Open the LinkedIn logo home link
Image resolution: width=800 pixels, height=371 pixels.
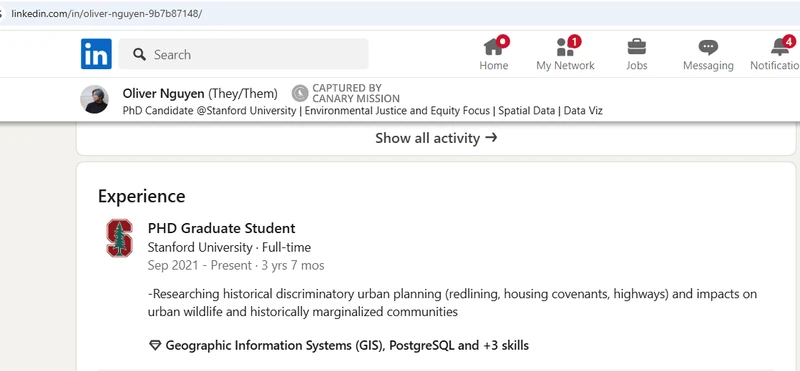pos(96,54)
